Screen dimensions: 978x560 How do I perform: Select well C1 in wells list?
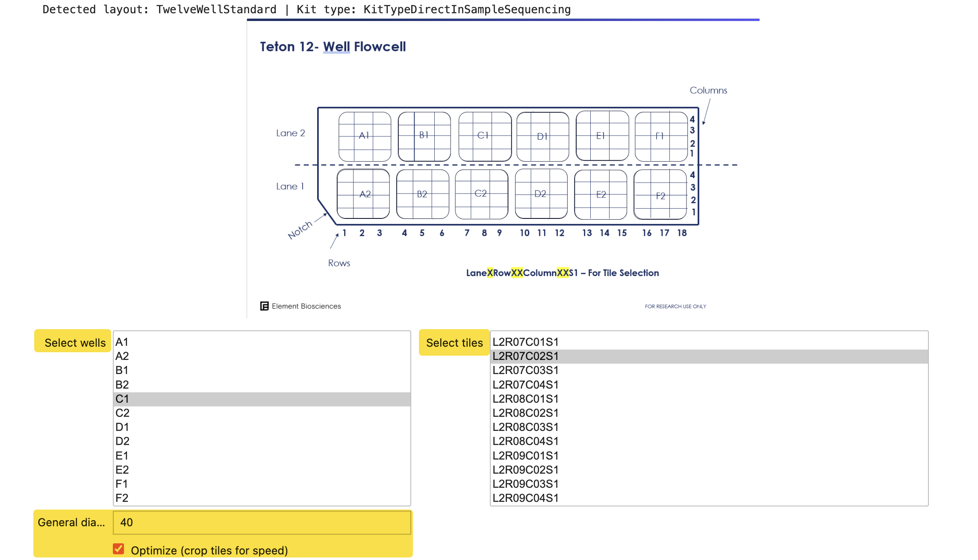point(262,399)
